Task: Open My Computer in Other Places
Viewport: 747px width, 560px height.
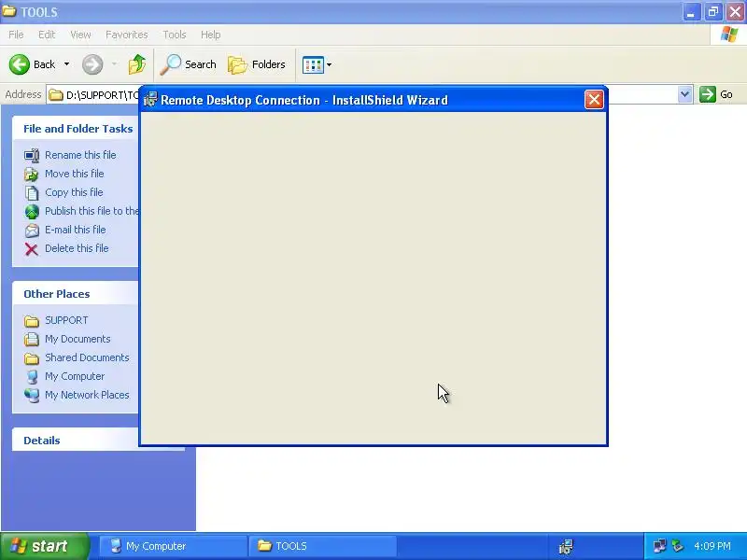Action: pyautogui.click(x=75, y=376)
